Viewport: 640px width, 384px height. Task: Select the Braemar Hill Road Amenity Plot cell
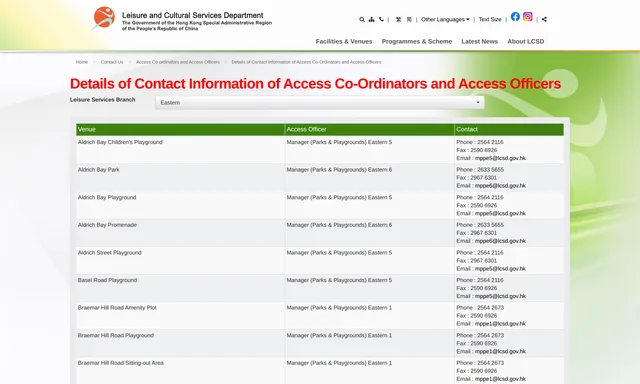[x=180, y=315]
